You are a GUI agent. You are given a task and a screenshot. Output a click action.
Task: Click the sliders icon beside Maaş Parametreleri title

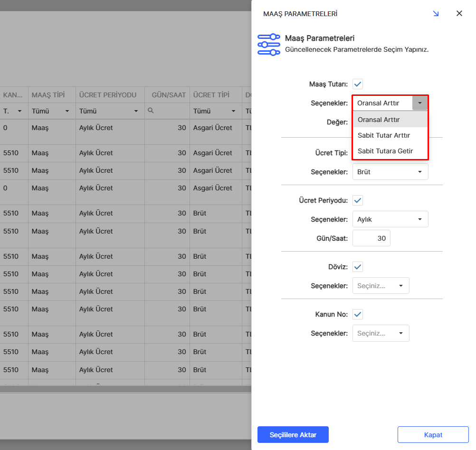[269, 45]
